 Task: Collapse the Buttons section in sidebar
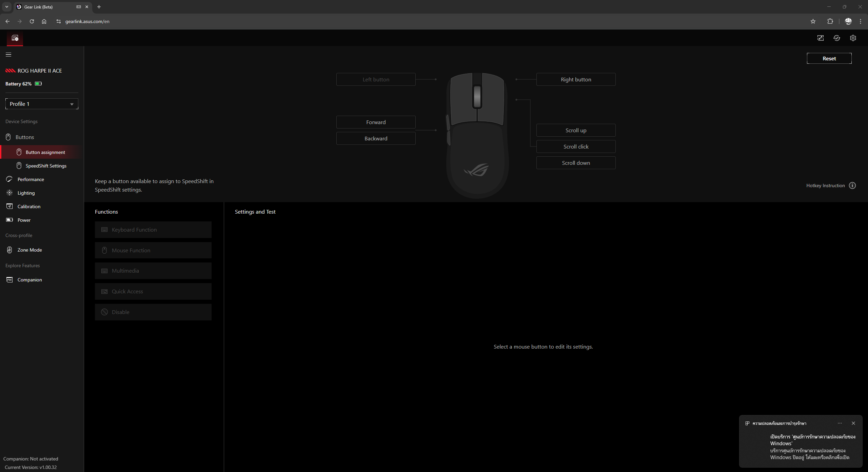(24, 137)
